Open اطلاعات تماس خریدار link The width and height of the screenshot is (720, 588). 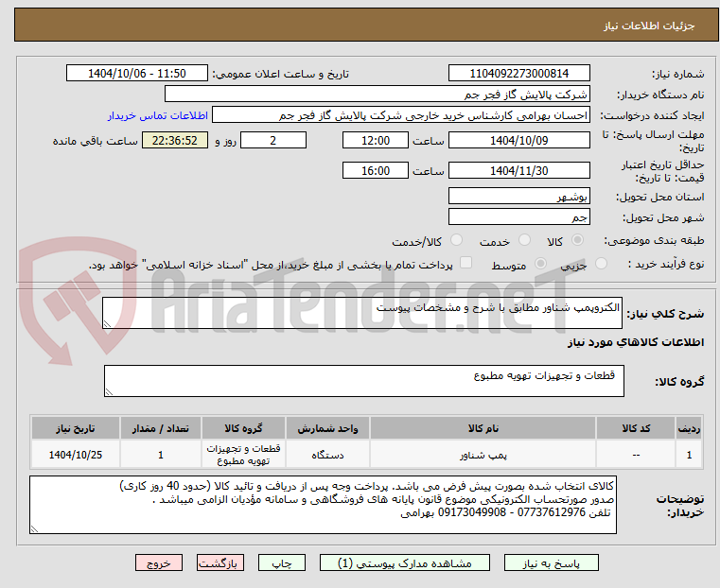click(158, 115)
